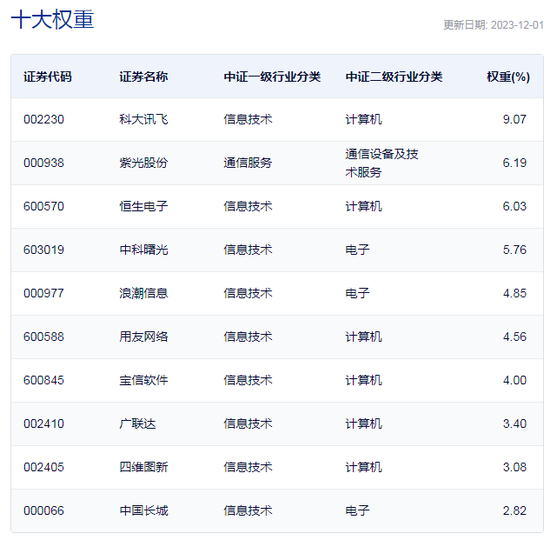Click the 通信服务 industry cell
550x540 pixels.
point(248,163)
